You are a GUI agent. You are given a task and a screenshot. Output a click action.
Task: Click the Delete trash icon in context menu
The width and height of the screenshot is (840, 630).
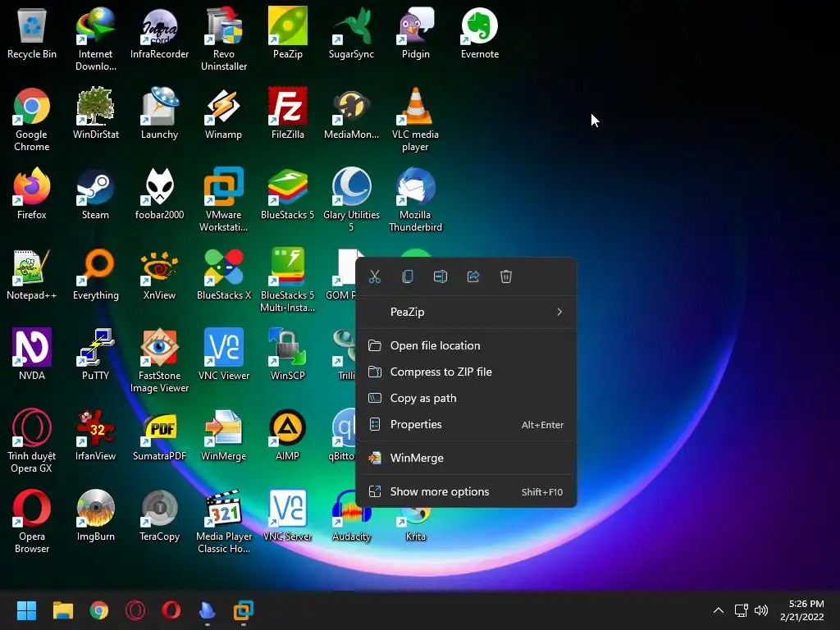point(505,276)
